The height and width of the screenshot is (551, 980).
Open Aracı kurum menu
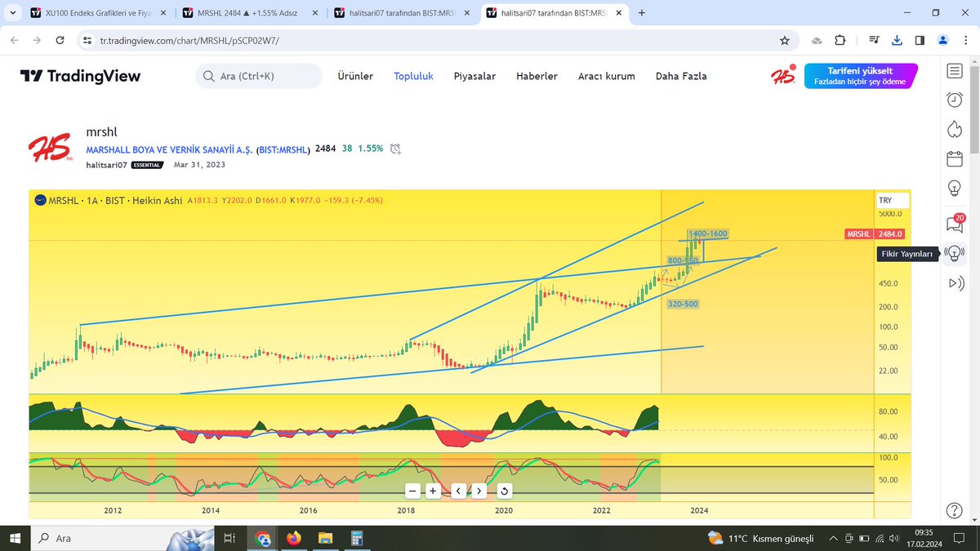pyautogui.click(x=606, y=76)
